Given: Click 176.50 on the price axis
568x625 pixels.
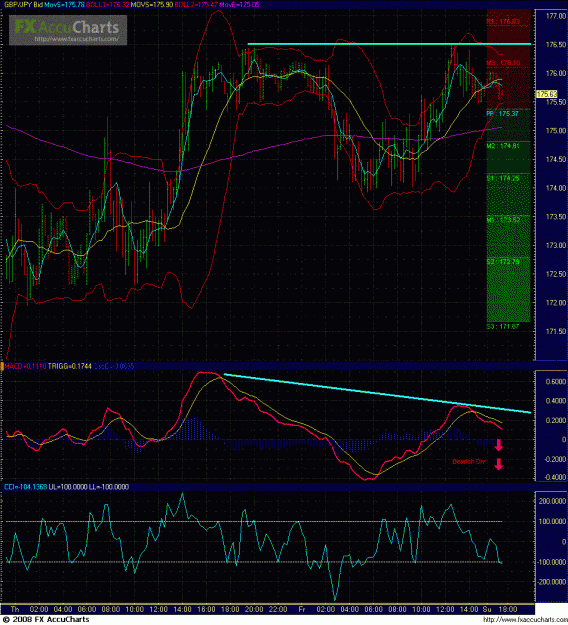Looking at the screenshot, I should pos(556,44).
